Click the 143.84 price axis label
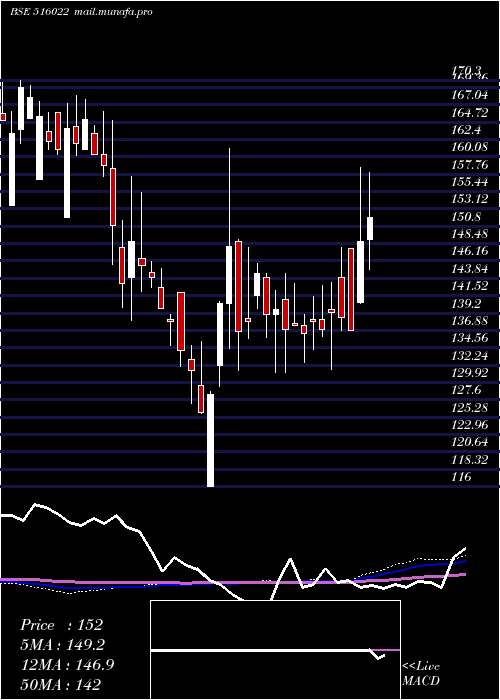Viewport: 500px width, 700px height. tap(469, 269)
